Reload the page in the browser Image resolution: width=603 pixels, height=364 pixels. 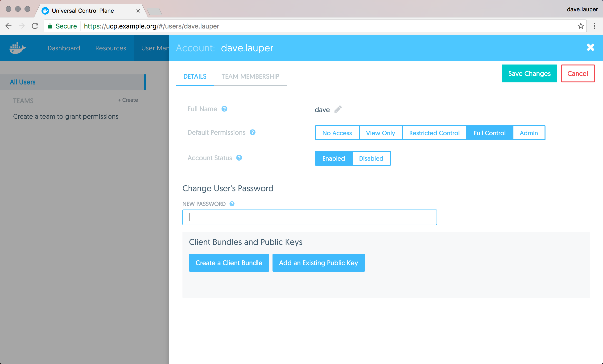pyautogui.click(x=35, y=26)
